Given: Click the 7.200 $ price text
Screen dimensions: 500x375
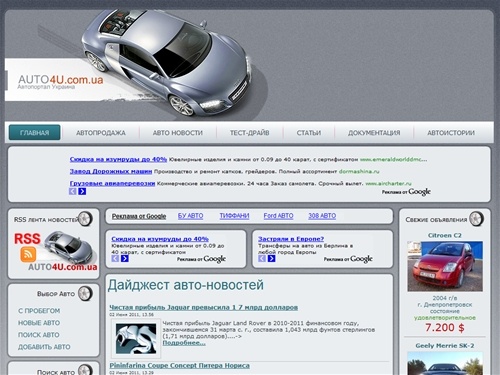Looking at the screenshot, I should click(445, 328).
